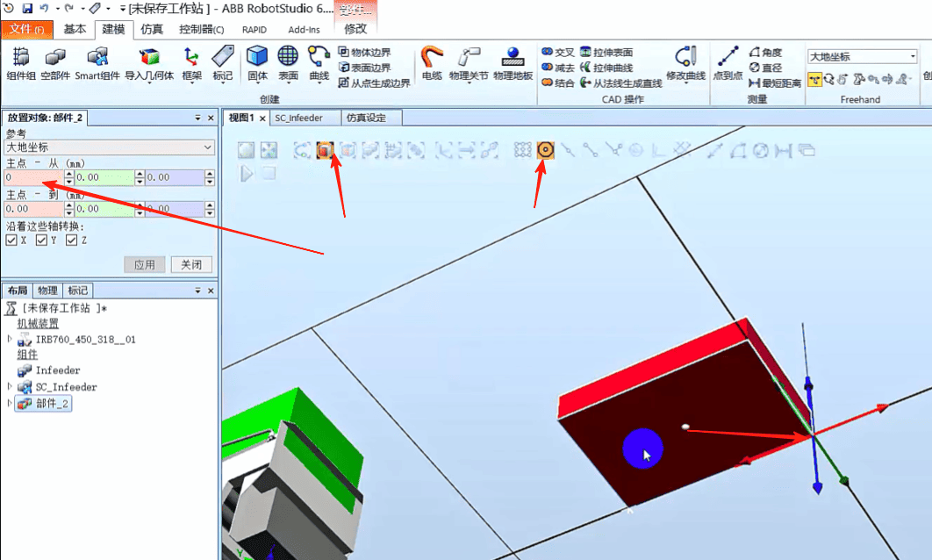Switch to the Add-Ins ribbon tab

point(304,30)
